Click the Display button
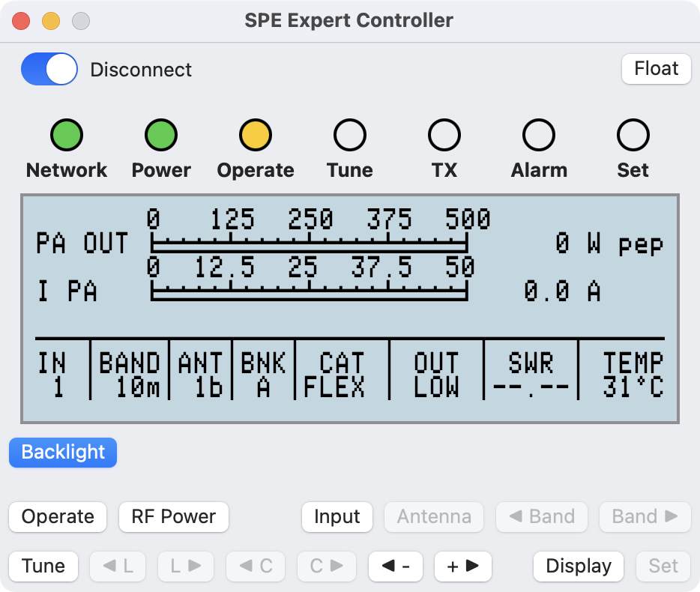700x592 pixels. click(x=579, y=567)
